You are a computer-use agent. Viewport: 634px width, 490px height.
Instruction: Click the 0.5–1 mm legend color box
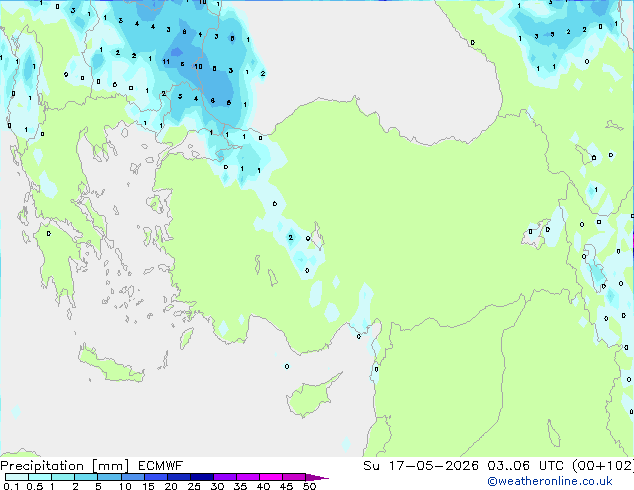(x=40, y=477)
